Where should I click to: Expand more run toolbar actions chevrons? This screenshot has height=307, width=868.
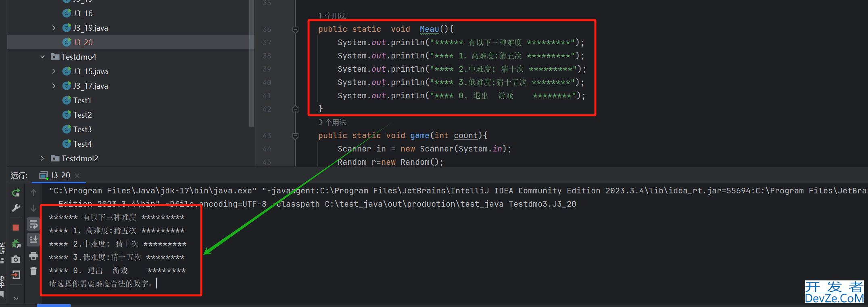click(x=16, y=298)
